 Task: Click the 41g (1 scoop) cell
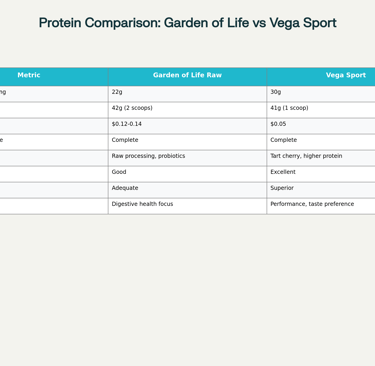(321, 110)
